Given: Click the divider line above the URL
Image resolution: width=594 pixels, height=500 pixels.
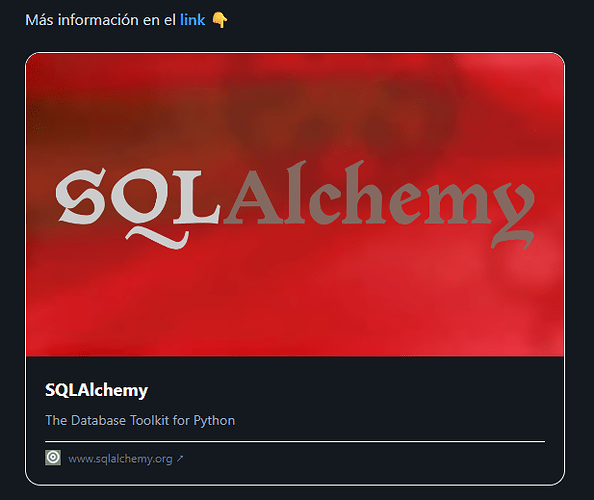Looking at the screenshot, I should pos(295,441).
